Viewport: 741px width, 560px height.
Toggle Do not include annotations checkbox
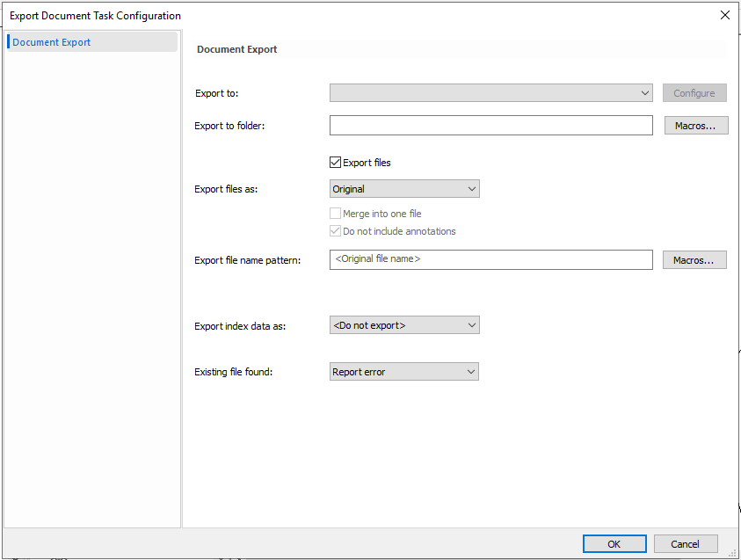(335, 231)
